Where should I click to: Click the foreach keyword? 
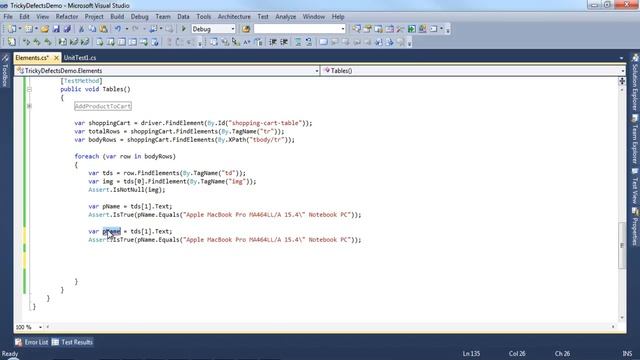point(87,156)
